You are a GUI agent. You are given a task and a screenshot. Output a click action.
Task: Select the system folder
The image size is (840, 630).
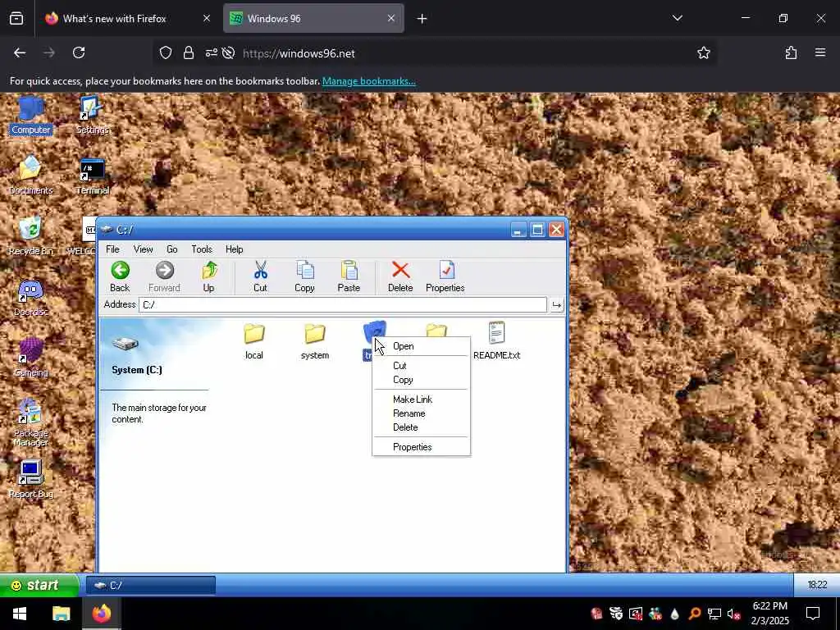point(315,341)
